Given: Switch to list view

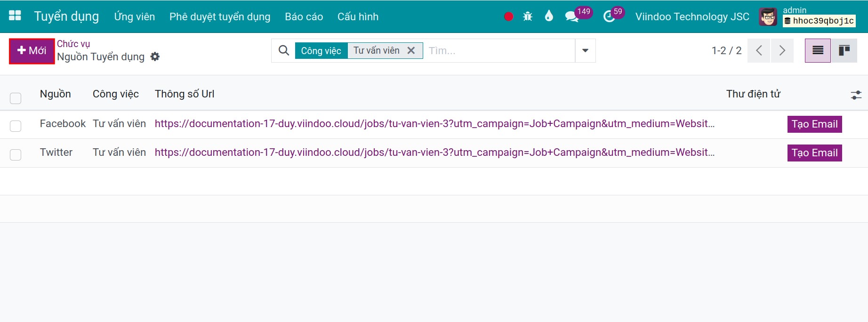Looking at the screenshot, I should pyautogui.click(x=818, y=50).
